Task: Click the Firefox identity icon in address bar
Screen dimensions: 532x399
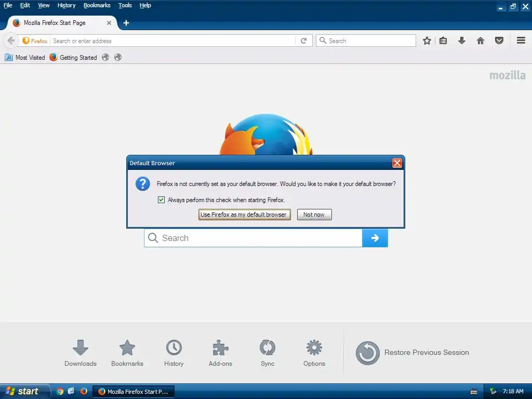Action: (x=35, y=41)
